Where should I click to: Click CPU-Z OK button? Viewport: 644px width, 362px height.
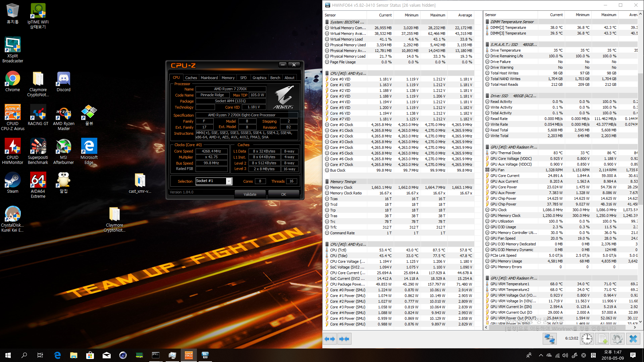(283, 194)
